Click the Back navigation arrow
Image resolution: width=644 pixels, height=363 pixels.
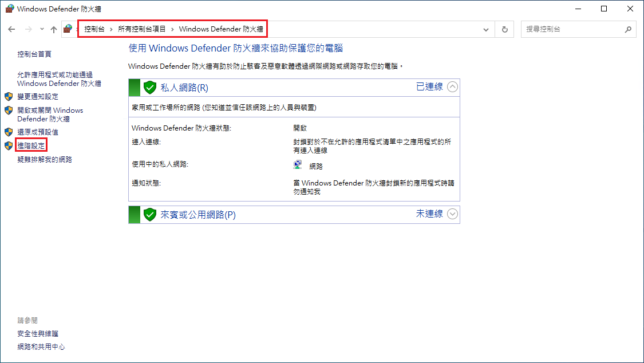pos(11,29)
